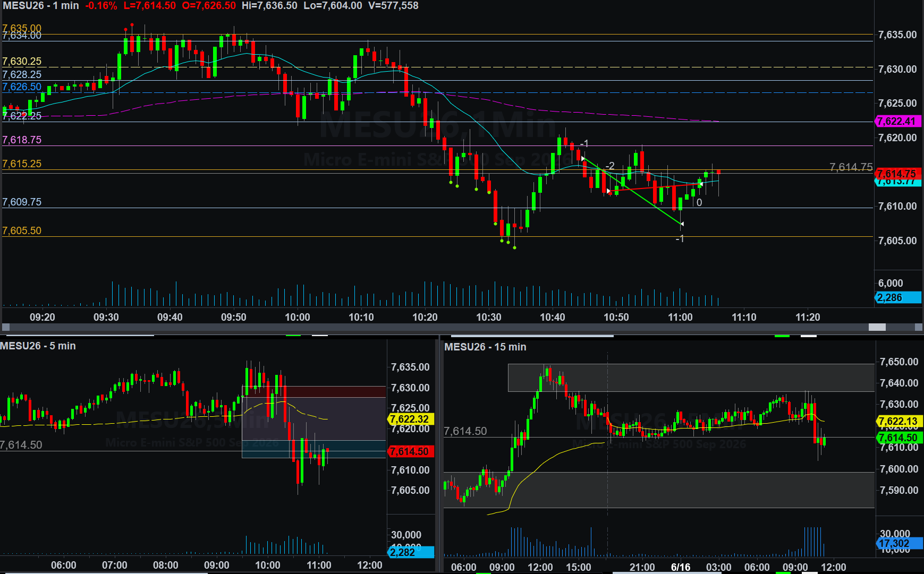
Task: Click 7,605.00 on the 5 min price axis
Action: point(410,491)
